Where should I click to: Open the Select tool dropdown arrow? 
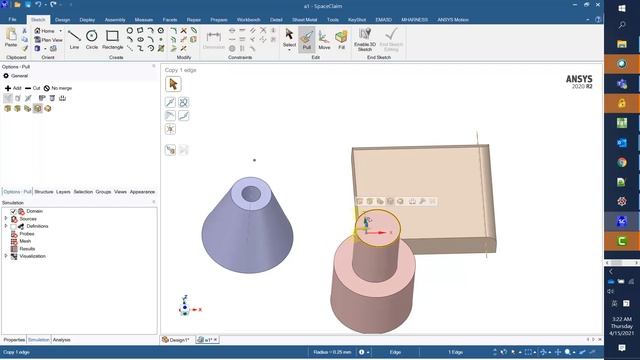289,50
